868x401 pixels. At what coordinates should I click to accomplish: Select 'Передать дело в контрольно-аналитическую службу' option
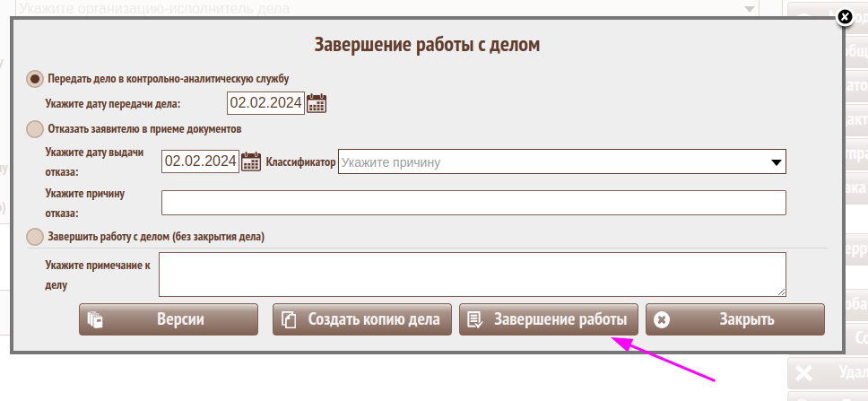pos(36,78)
